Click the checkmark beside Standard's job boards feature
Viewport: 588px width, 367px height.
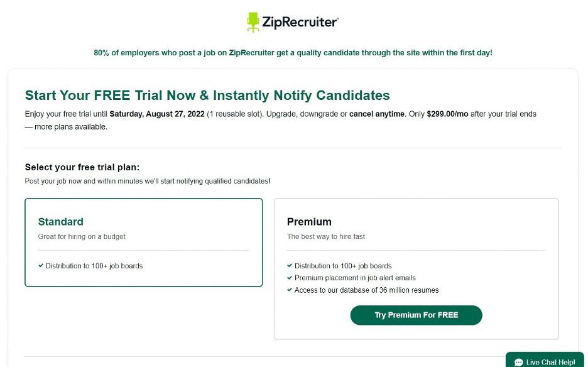point(41,266)
